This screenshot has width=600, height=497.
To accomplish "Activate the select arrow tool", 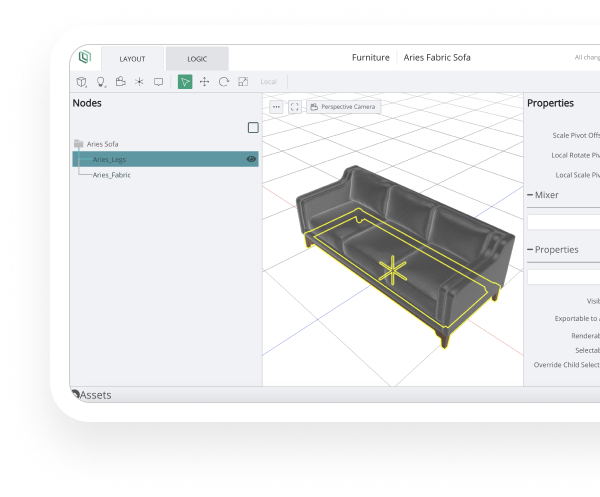I will [x=185, y=82].
